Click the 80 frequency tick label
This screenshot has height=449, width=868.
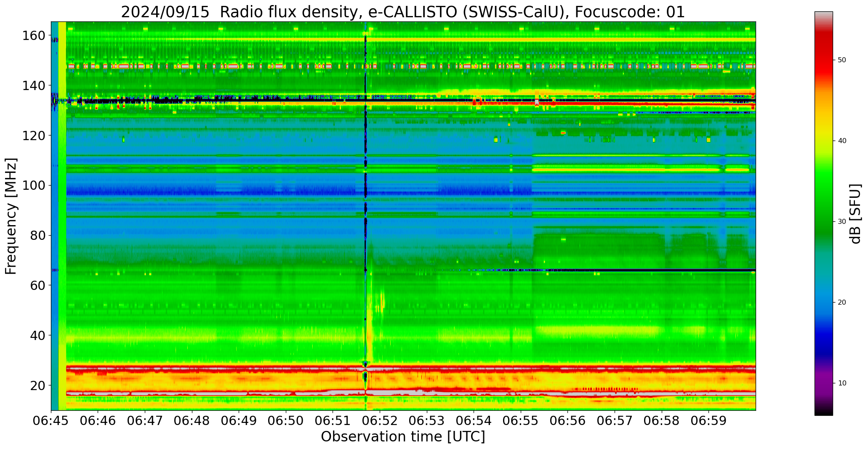click(37, 235)
